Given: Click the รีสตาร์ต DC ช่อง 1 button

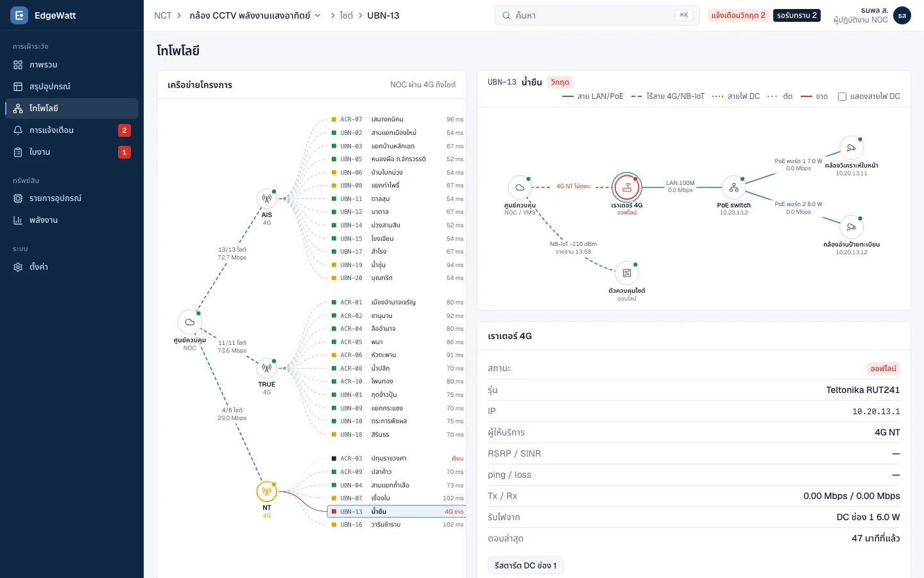Looking at the screenshot, I should 526,565.
